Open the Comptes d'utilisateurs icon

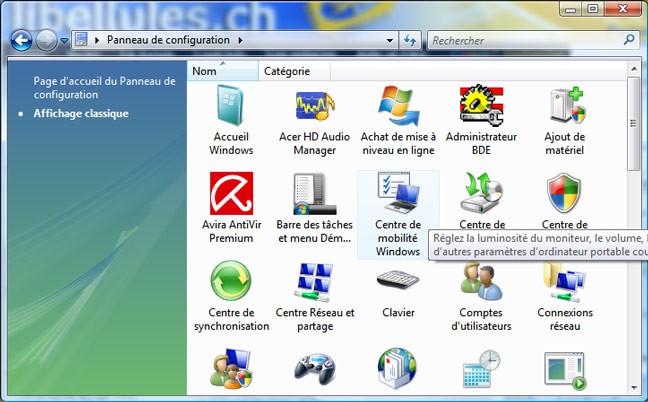481,282
